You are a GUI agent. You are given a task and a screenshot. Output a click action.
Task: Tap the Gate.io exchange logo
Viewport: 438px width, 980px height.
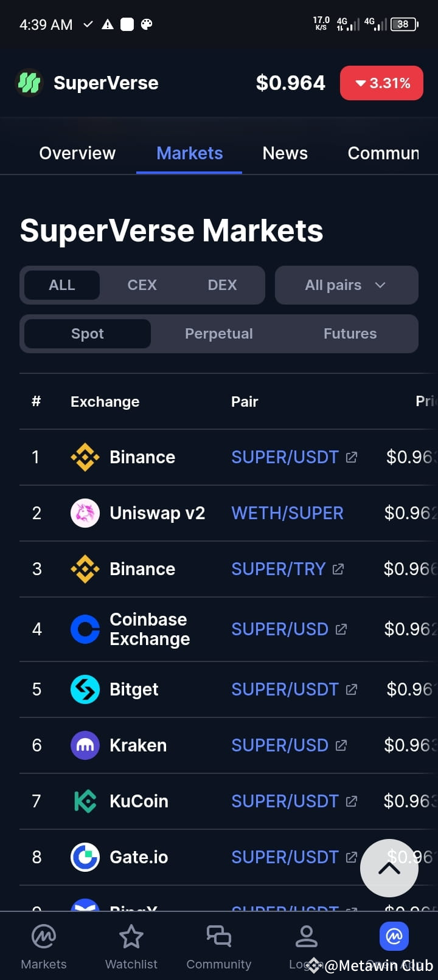(x=85, y=857)
